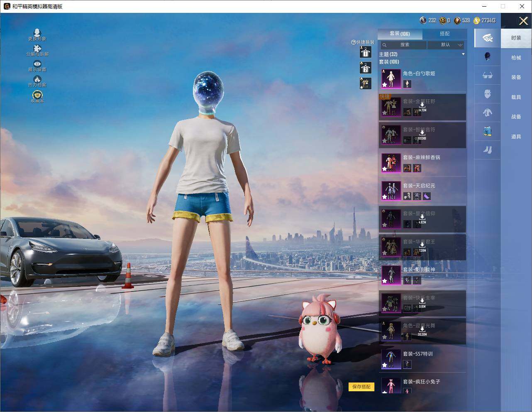Click the gold coin 273413 balance
532x412 pixels.
pyautogui.click(x=485, y=20)
